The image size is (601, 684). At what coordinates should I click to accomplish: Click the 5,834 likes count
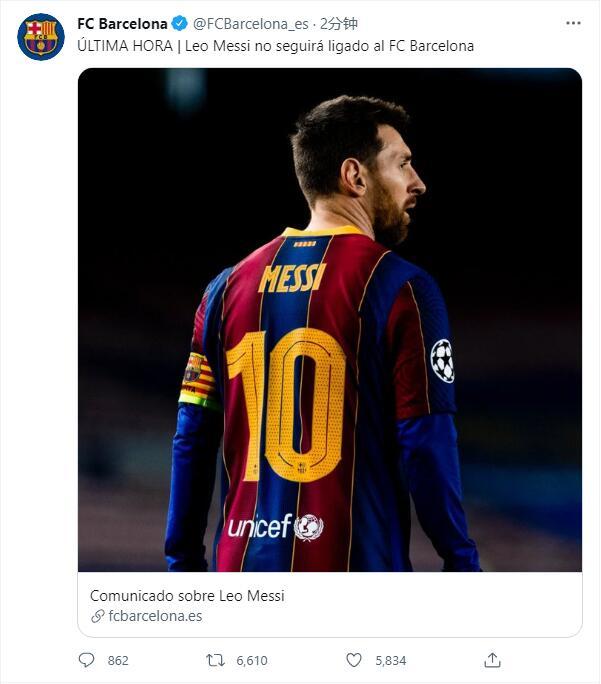(391, 660)
